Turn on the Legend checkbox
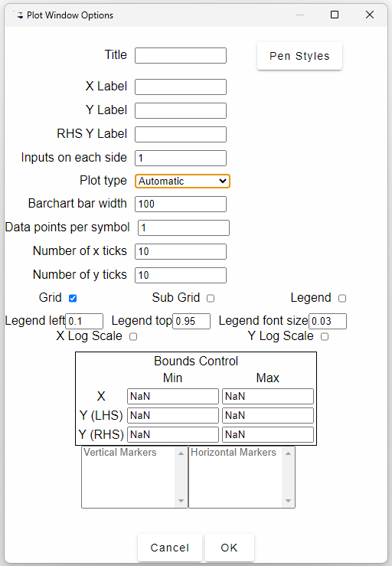This screenshot has height=566, width=392. tap(342, 298)
